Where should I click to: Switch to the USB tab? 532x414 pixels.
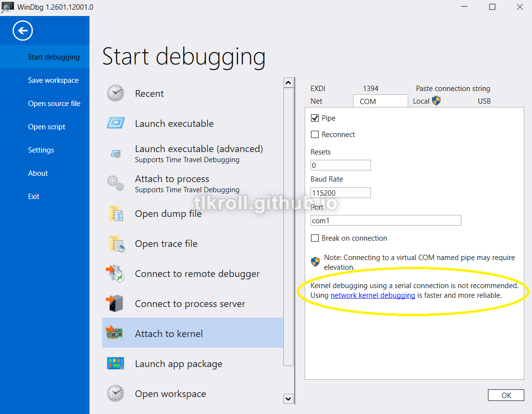[x=484, y=101]
